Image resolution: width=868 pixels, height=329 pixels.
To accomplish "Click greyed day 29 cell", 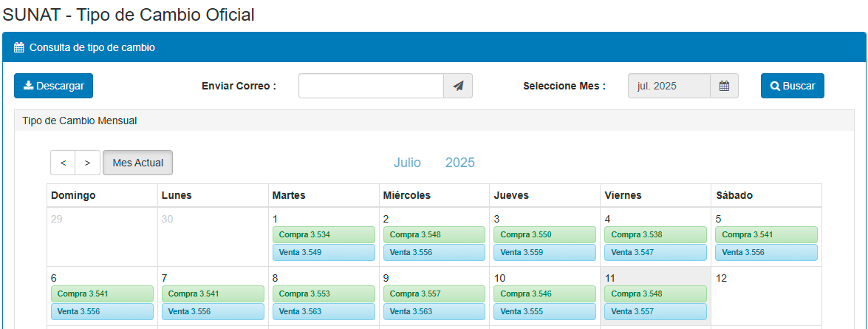I will point(102,237).
